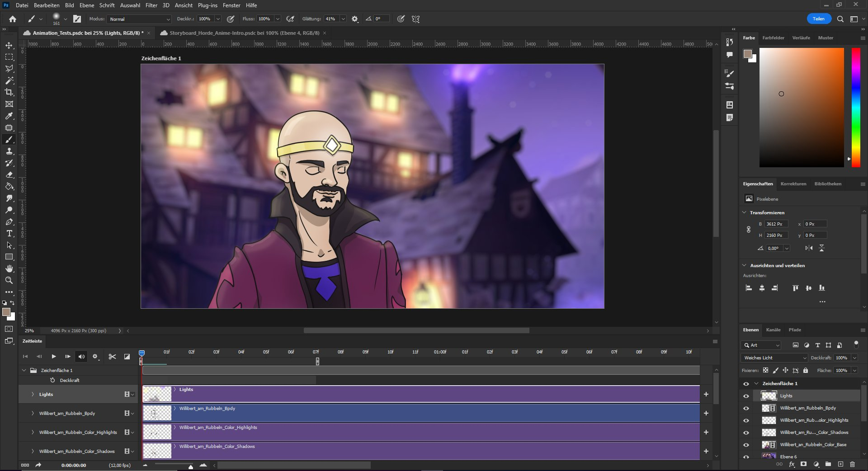The height and width of the screenshot is (471, 868).
Task: Open the Weiches Licht layer blend dropdown
Action: pos(774,358)
